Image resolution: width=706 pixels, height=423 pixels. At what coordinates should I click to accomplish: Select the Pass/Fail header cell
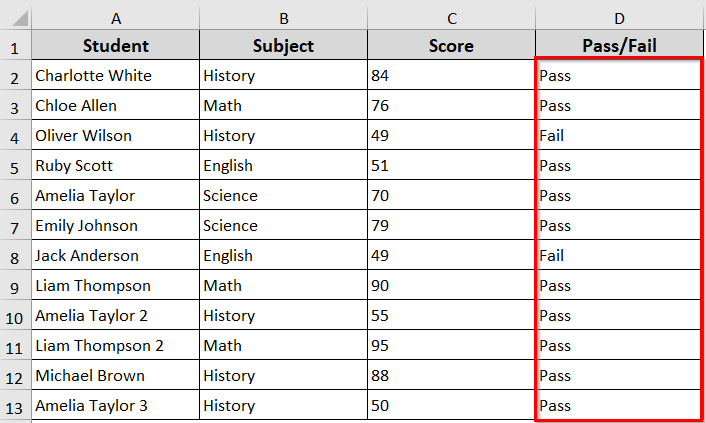[x=619, y=45]
